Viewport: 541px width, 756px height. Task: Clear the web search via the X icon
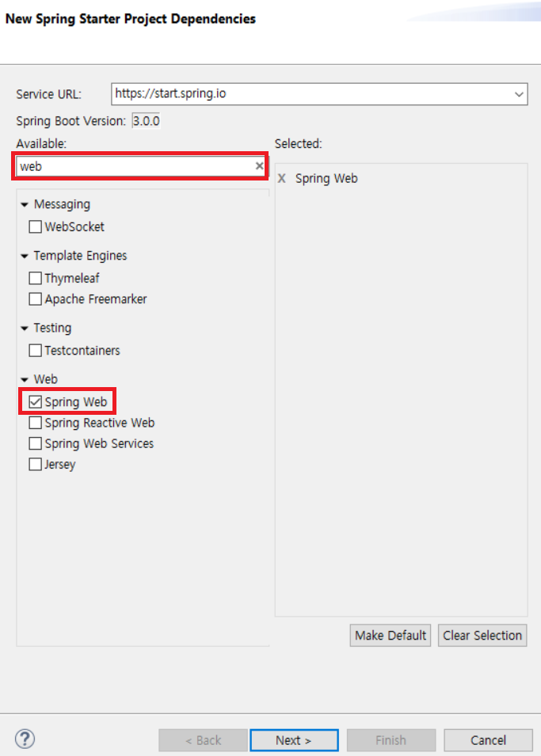(259, 165)
